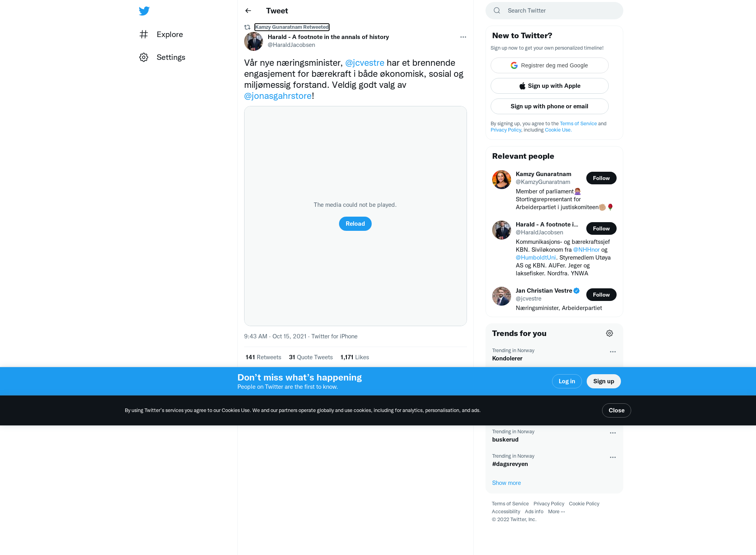The image size is (756, 555).
Task: Open more options for buskerud trend
Action: pos(613,433)
